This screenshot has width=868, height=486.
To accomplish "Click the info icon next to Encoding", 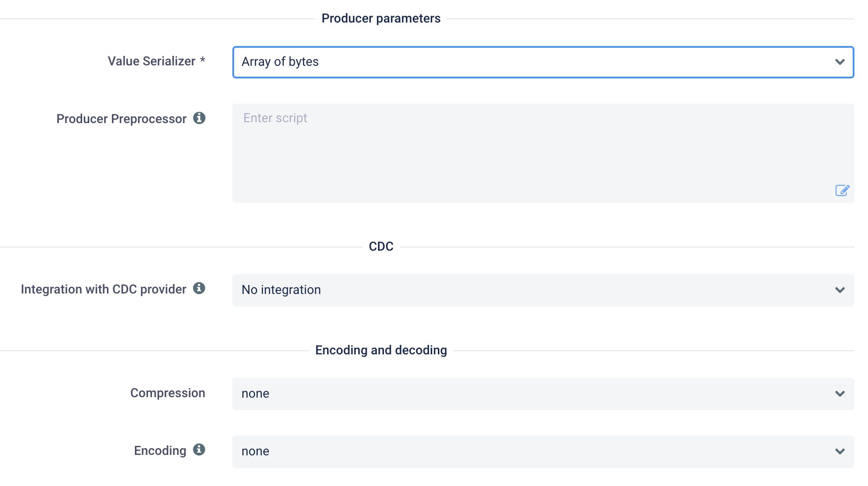I will click(199, 449).
